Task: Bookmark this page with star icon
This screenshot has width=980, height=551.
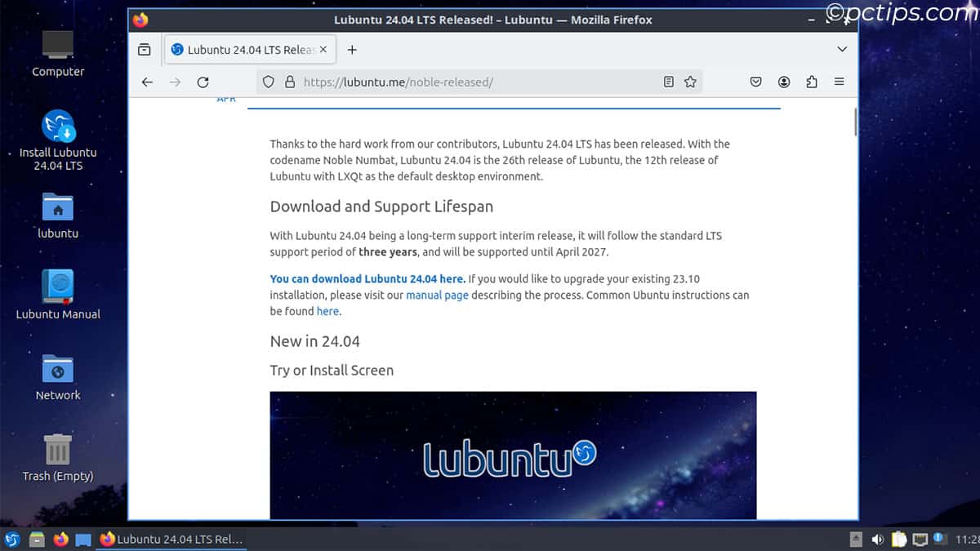Action: pyautogui.click(x=690, y=82)
